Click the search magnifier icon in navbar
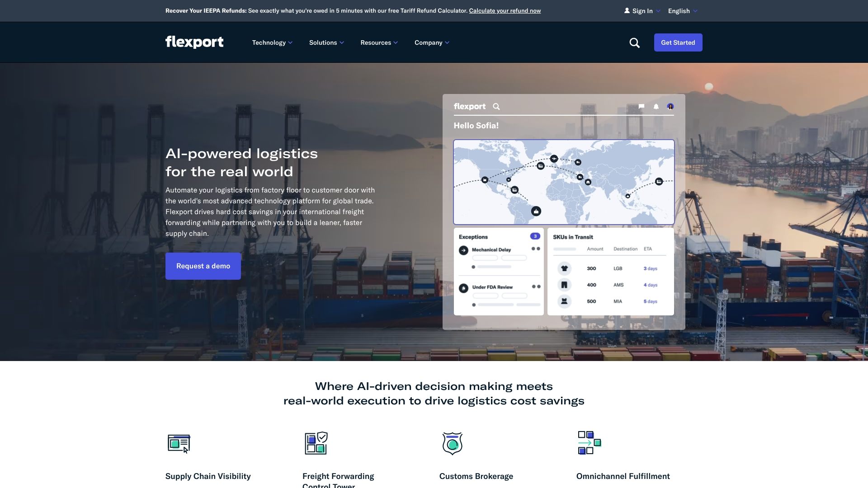This screenshot has height=488, width=868. point(635,42)
